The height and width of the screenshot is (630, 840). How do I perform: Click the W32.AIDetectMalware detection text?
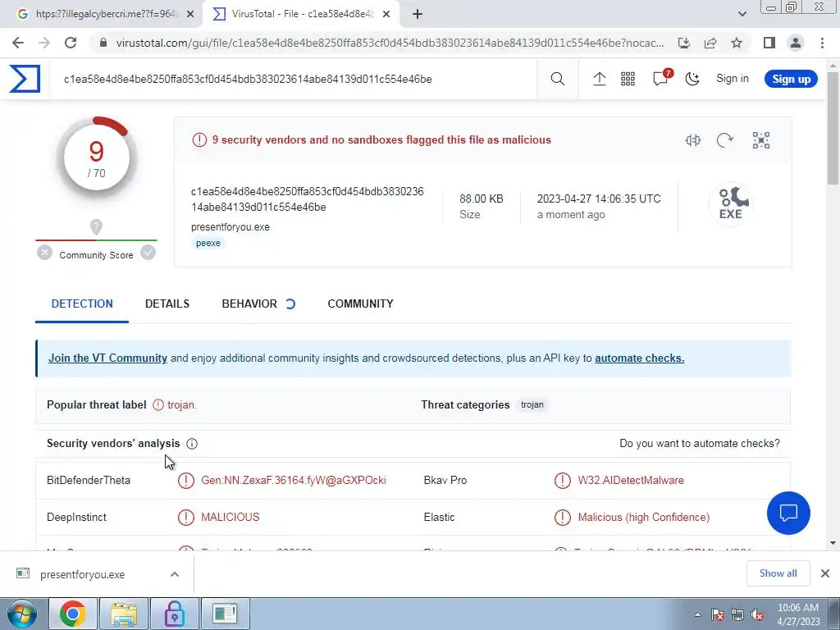click(x=631, y=480)
